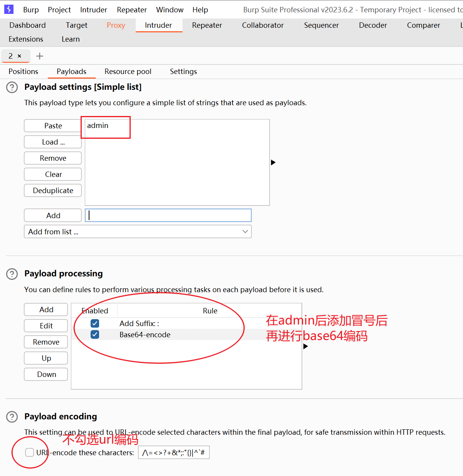The height and width of the screenshot is (476, 463).
Task: Click the new payload item text field
Action: click(168, 215)
